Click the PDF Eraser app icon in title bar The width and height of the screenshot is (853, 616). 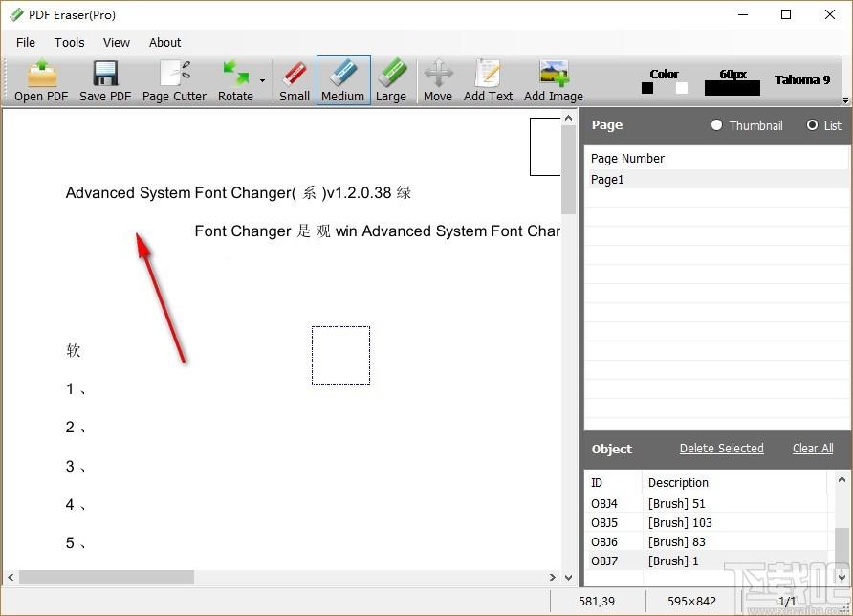tap(16, 14)
